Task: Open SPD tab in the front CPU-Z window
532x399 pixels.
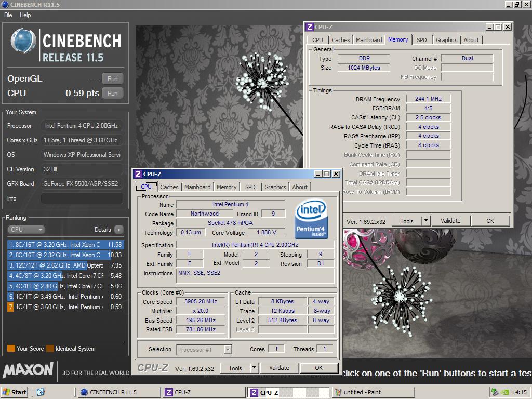Action: (250, 187)
